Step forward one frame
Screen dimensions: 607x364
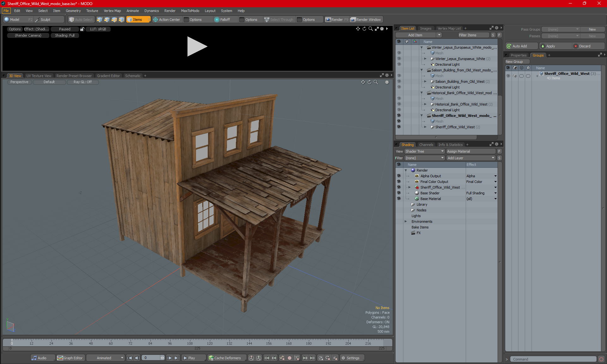click(169, 358)
